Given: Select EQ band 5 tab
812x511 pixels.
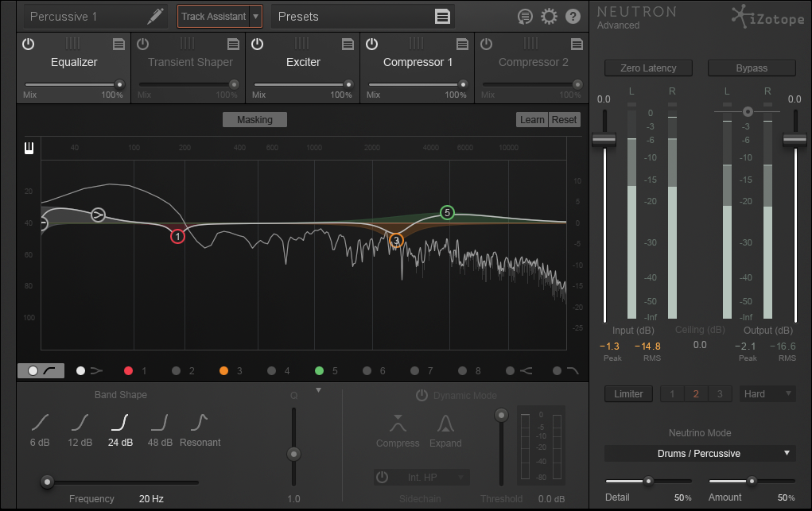Looking at the screenshot, I should tap(326, 370).
